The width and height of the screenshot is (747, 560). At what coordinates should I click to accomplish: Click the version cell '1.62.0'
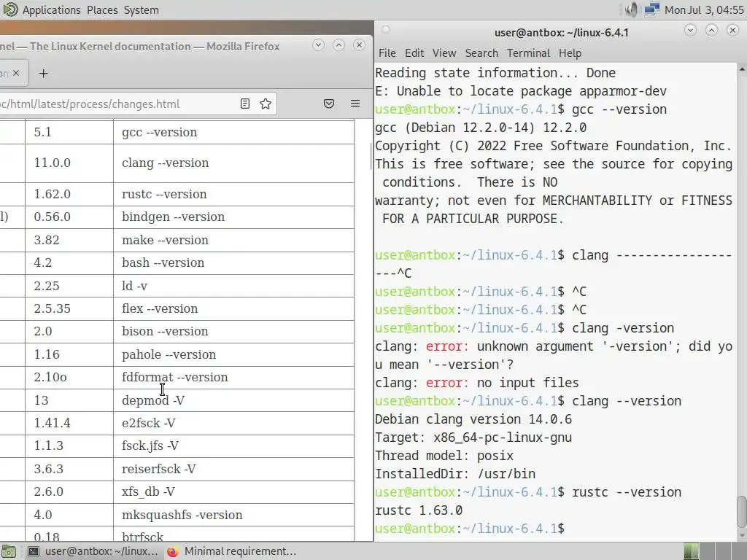coord(69,194)
